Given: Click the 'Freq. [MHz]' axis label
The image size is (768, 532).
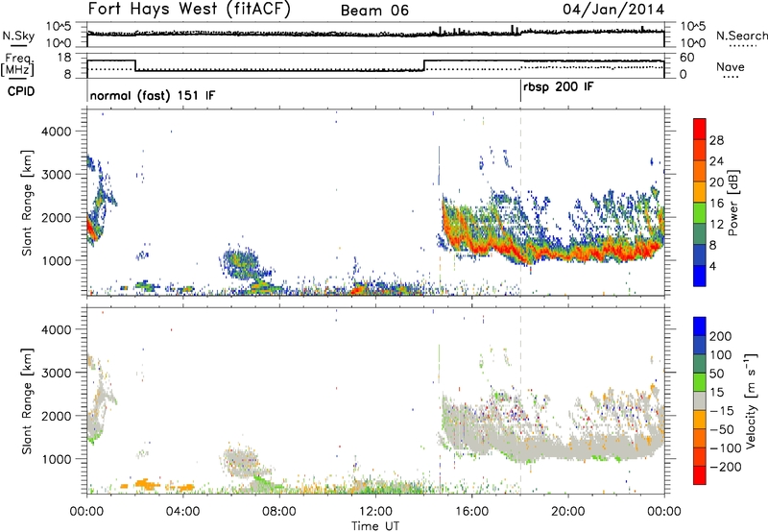Looking at the screenshot, I should (17, 64).
